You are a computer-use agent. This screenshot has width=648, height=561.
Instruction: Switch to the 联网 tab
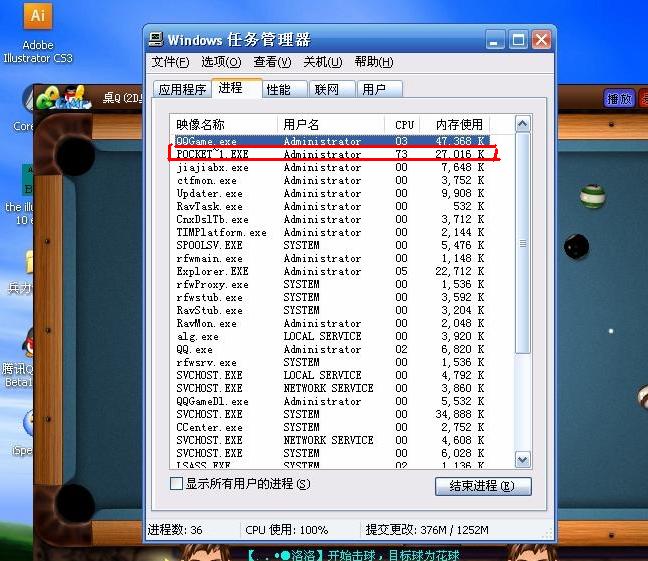click(332, 89)
